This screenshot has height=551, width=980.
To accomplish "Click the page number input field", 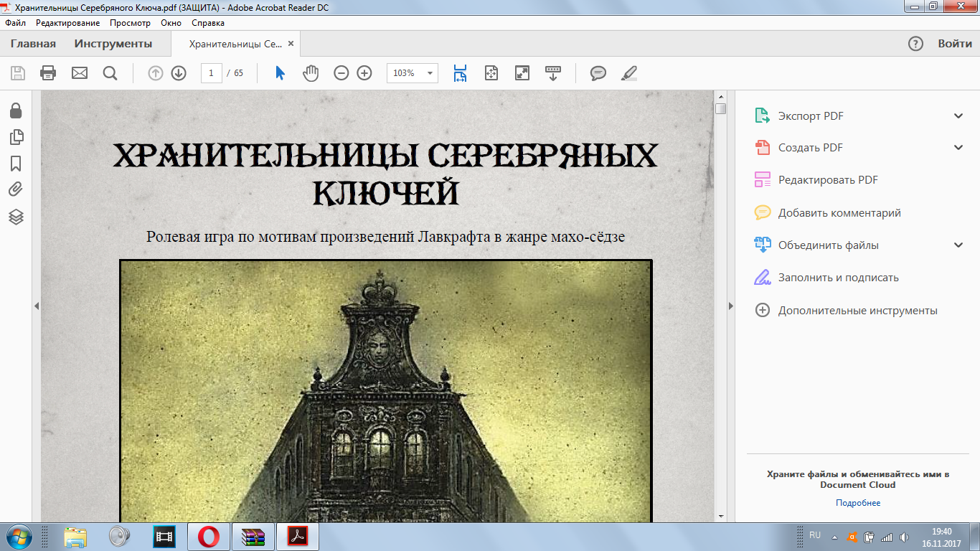I will click(212, 73).
